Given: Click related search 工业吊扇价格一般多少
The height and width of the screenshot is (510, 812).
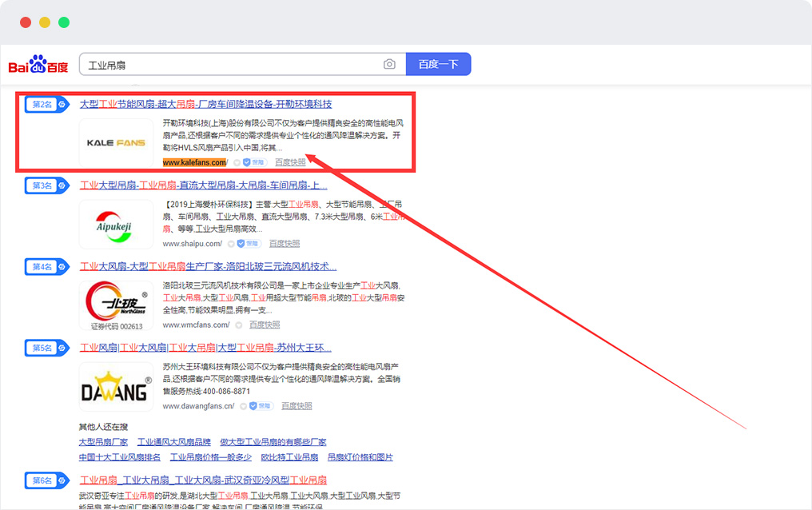Looking at the screenshot, I should [x=211, y=457].
